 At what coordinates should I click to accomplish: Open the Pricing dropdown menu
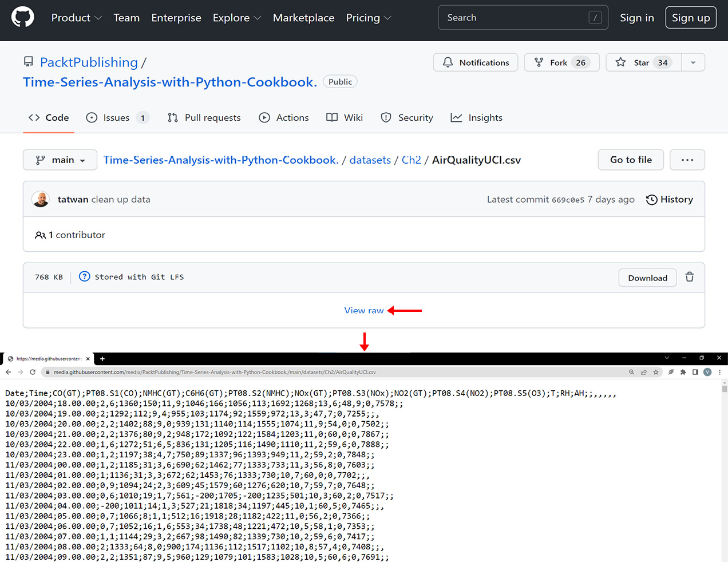click(368, 18)
